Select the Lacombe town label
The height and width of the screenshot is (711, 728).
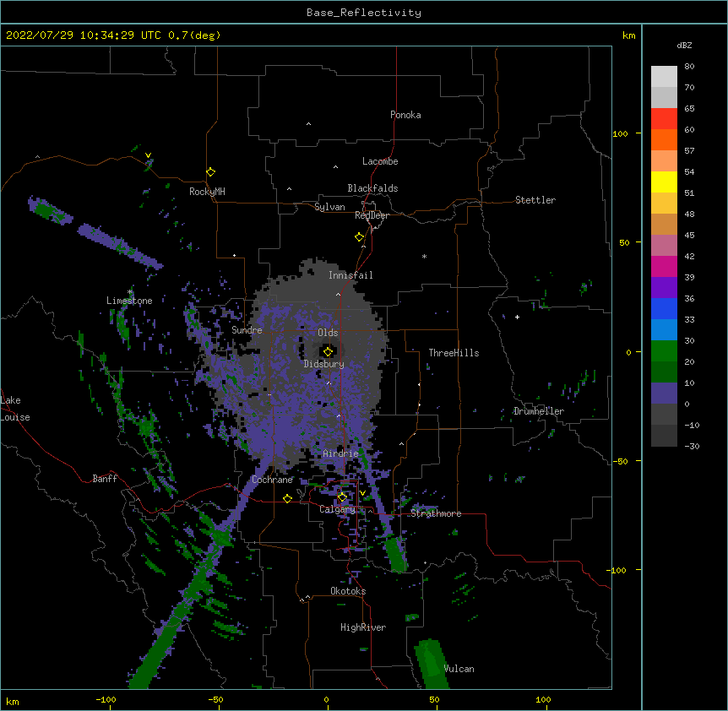point(380,161)
